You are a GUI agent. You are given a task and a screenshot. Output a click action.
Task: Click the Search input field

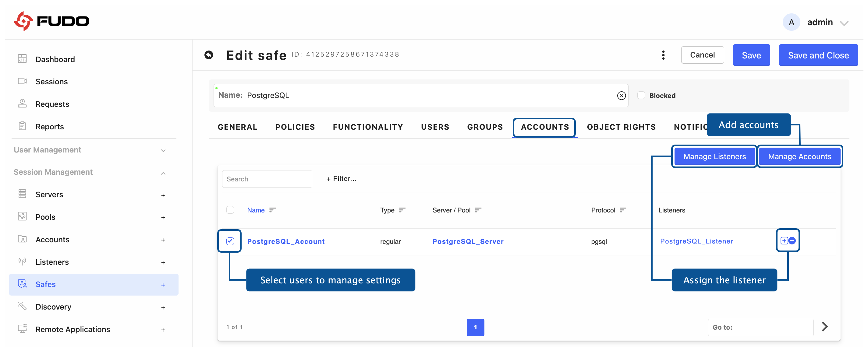tap(267, 179)
